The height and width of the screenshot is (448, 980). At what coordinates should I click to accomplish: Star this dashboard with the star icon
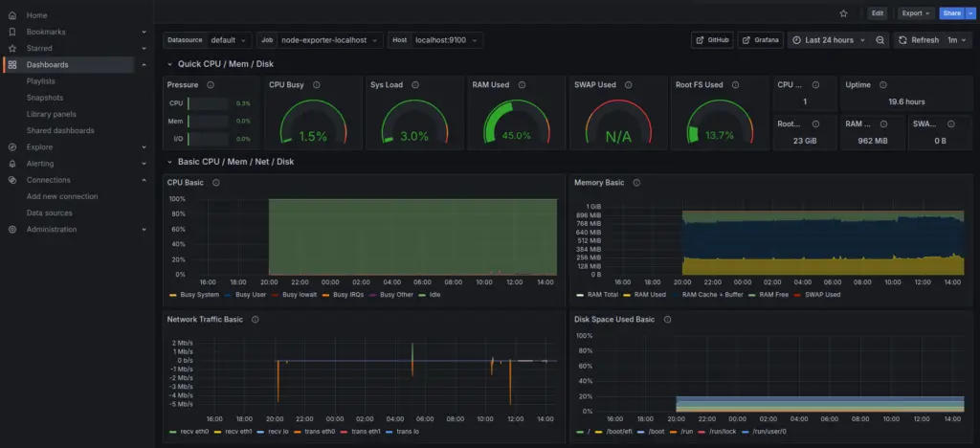click(844, 13)
